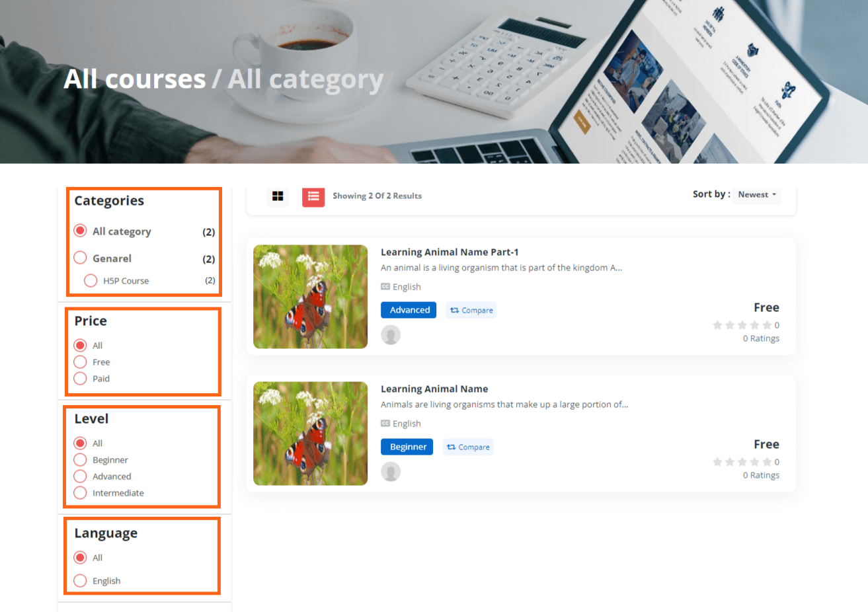Click star rating of Learning Animal Name course
Image resolution: width=868 pixels, height=612 pixels.
742,462
